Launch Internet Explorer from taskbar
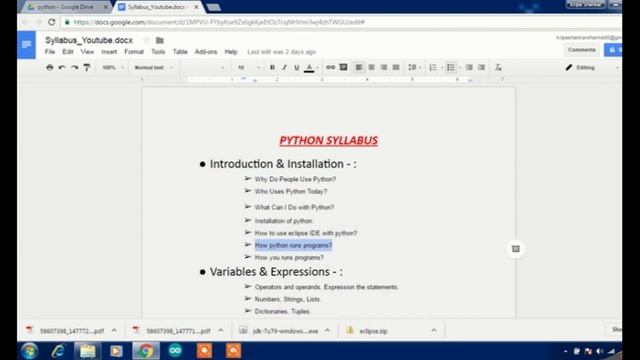 58,351
